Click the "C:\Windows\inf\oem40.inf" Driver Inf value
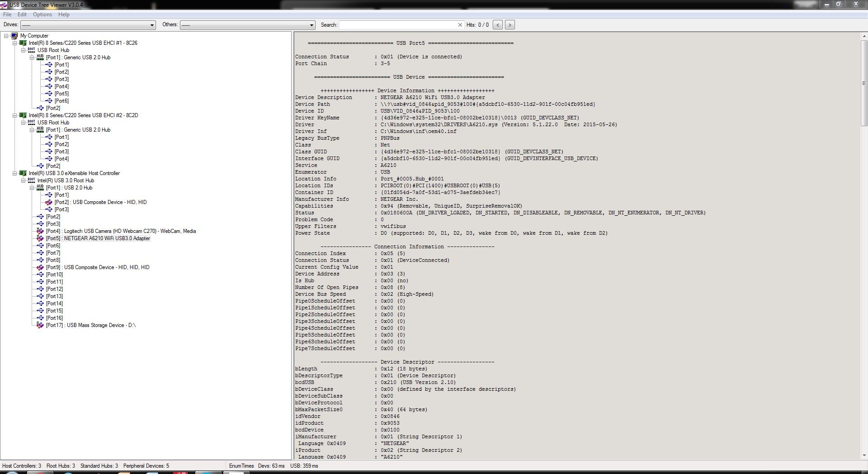 [x=419, y=132]
